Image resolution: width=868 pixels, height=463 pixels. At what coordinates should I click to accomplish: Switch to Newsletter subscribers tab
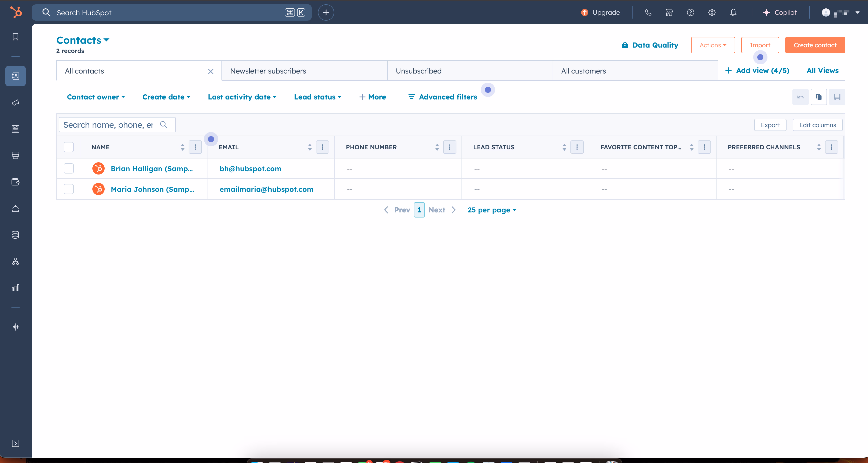[304, 71]
